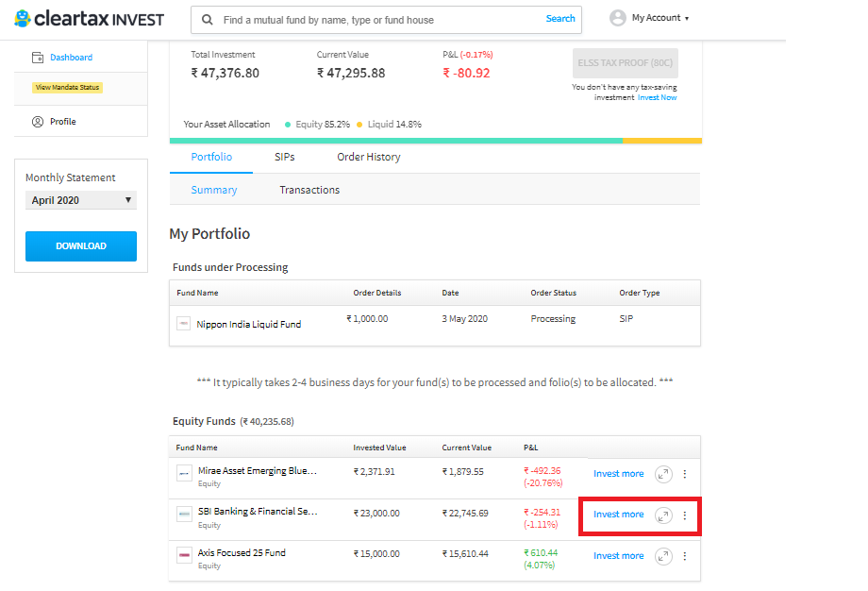Select the Summary sub-tab
The height and width of the screenshot is (591, 868).
213,190
